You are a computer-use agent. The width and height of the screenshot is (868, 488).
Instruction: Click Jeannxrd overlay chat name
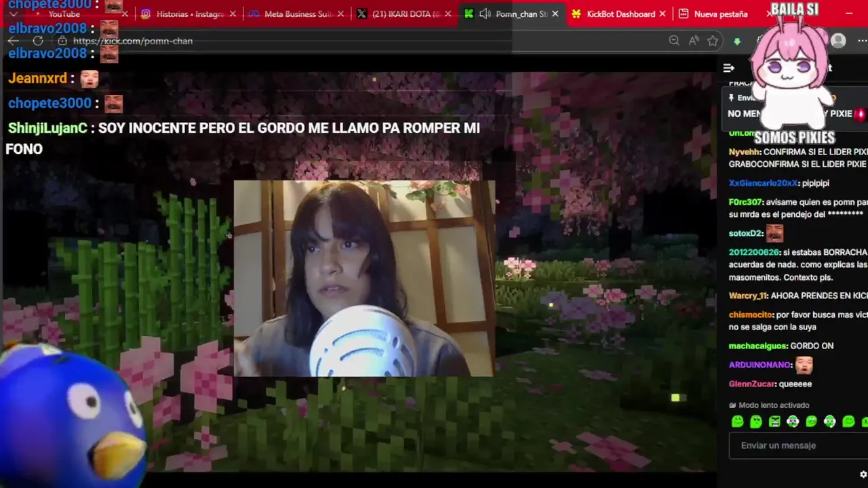37,78
